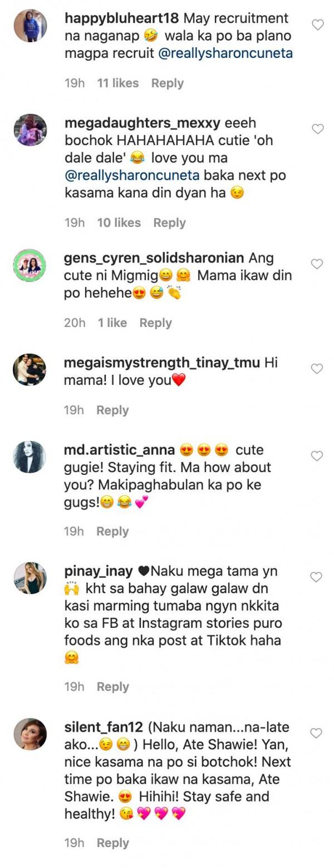334x868 pixels.
Task: View the 10 likes list
Action: [x=119, y=223]
